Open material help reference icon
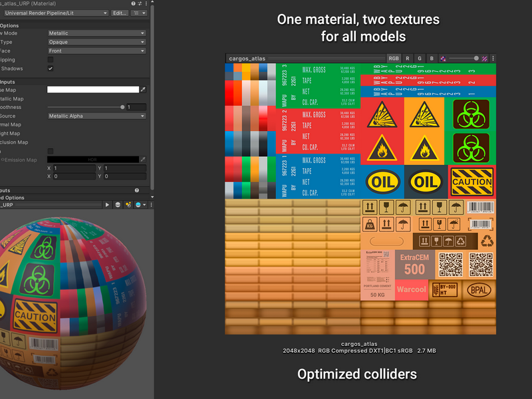532x399 pixels. coord(134,3)
